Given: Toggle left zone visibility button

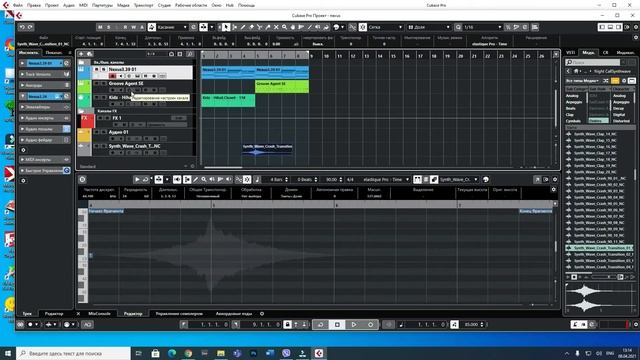Looking at the screenshot, I should pyautogui.click(x=602, y=27).
